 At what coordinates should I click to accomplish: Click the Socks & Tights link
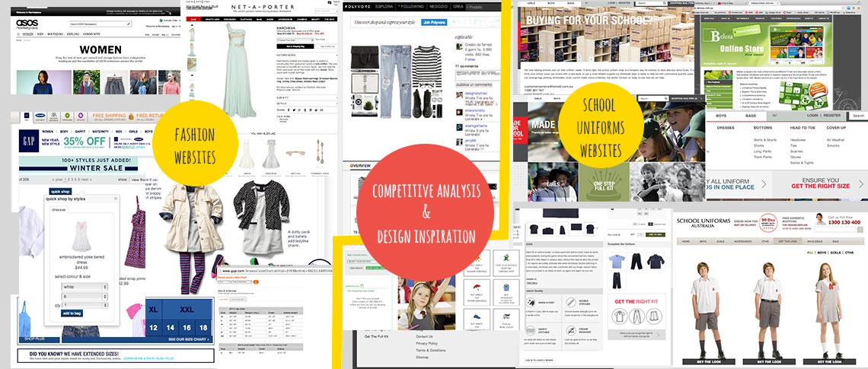click(802, 163)
